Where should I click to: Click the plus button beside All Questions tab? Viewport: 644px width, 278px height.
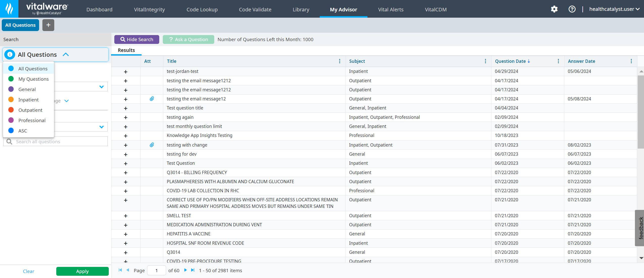click(48, 25)
